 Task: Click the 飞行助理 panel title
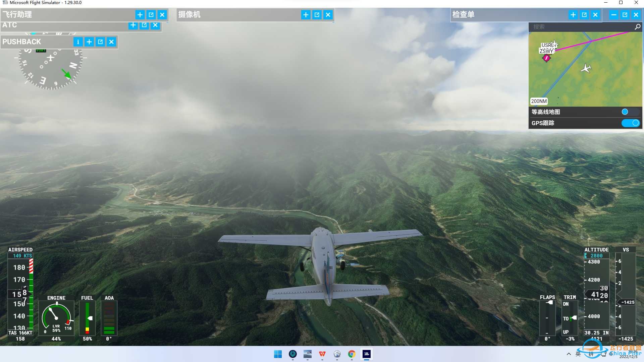click(17, 14)
